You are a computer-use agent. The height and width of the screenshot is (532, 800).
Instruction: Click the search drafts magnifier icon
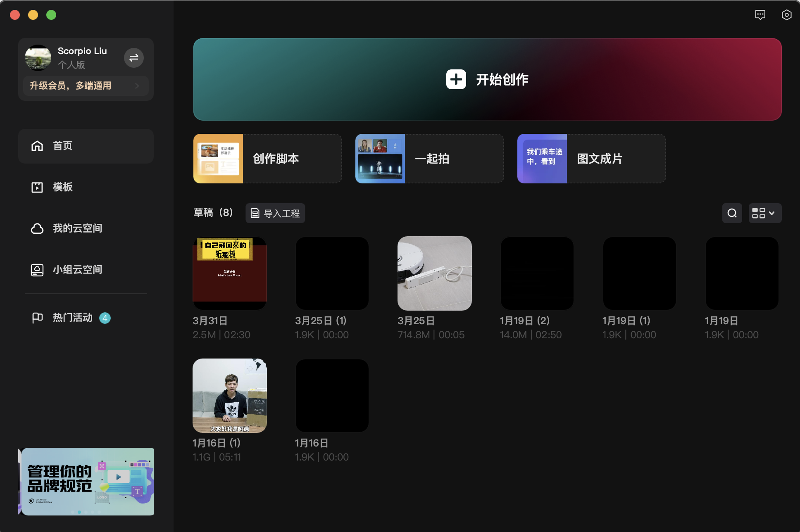tap(732, 213)
